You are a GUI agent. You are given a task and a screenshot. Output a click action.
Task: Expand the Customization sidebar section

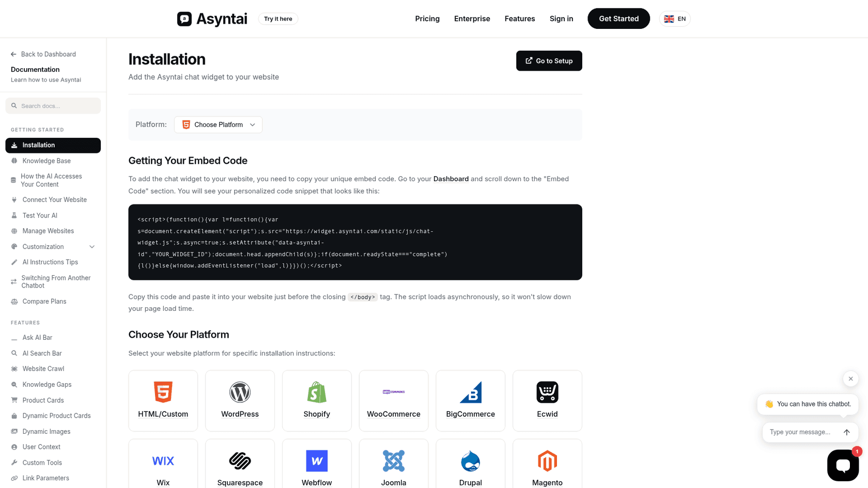[x=53, y=247]
